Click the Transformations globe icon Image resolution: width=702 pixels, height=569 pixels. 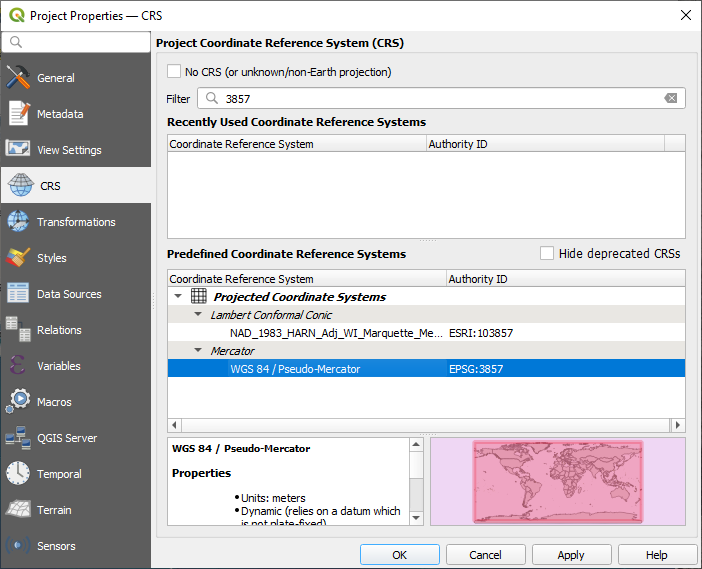pyautogui.click(x=18, y=222)
